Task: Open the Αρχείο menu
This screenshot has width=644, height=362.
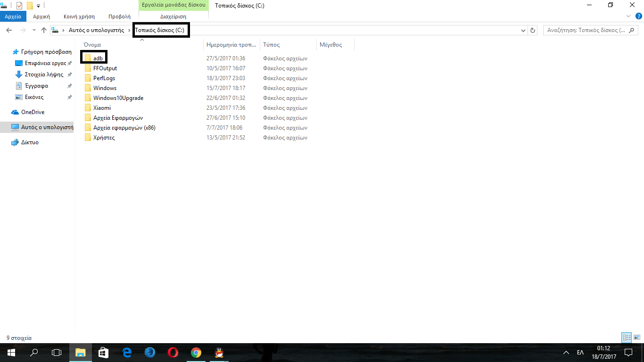Action: tap(13, 16)
